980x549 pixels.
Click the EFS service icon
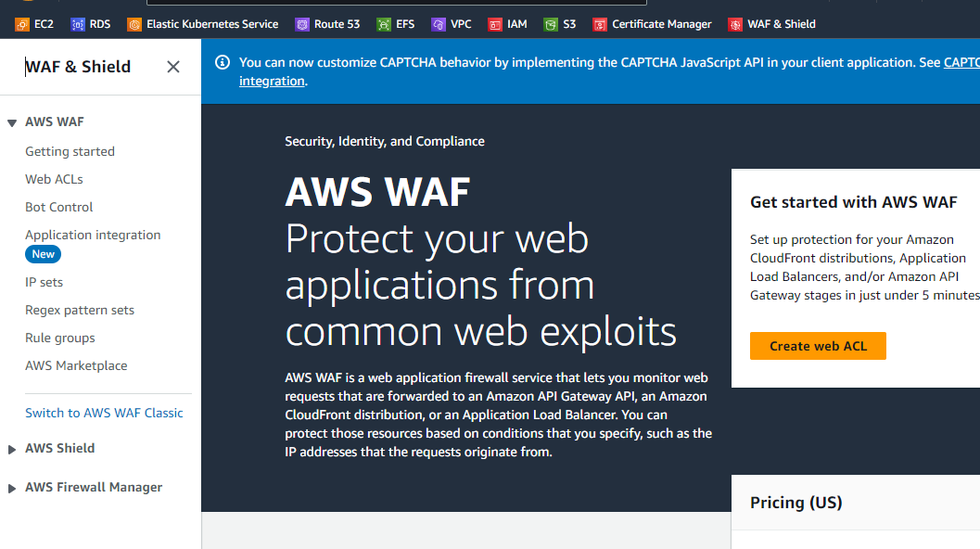383,24
